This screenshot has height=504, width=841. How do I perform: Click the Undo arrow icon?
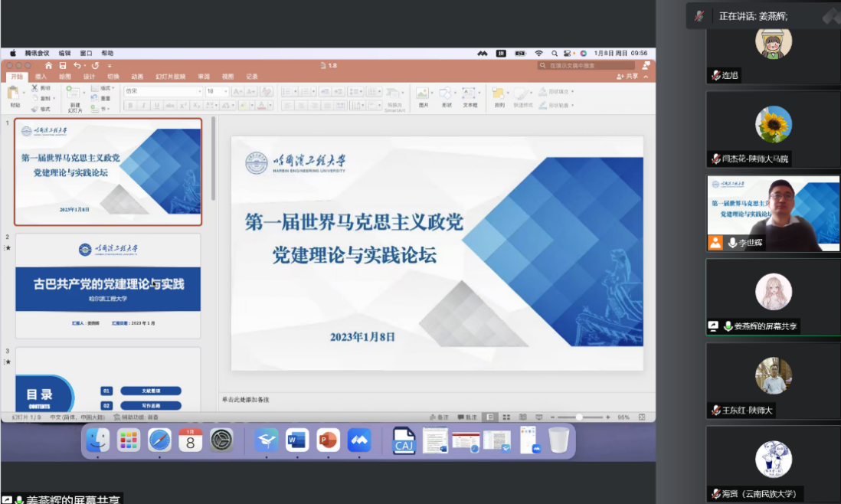coord(77,66)
